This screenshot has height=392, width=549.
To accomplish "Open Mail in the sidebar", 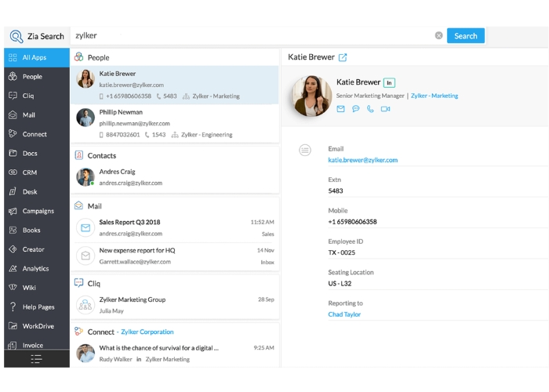I will (37, 114).
